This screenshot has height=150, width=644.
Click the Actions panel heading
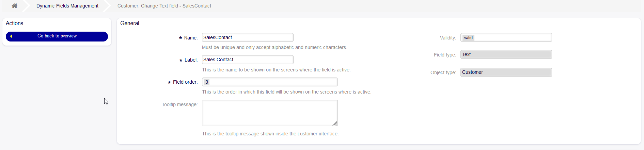coord(15,23)
